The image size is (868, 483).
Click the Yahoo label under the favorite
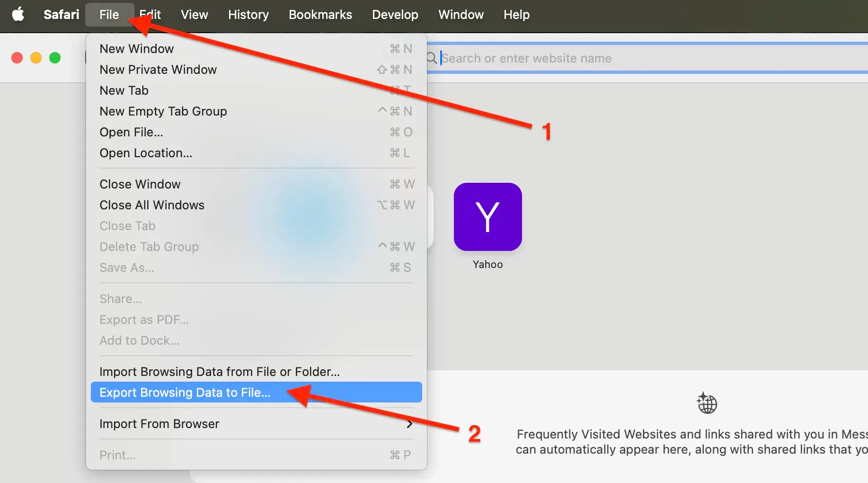[487, 264]
